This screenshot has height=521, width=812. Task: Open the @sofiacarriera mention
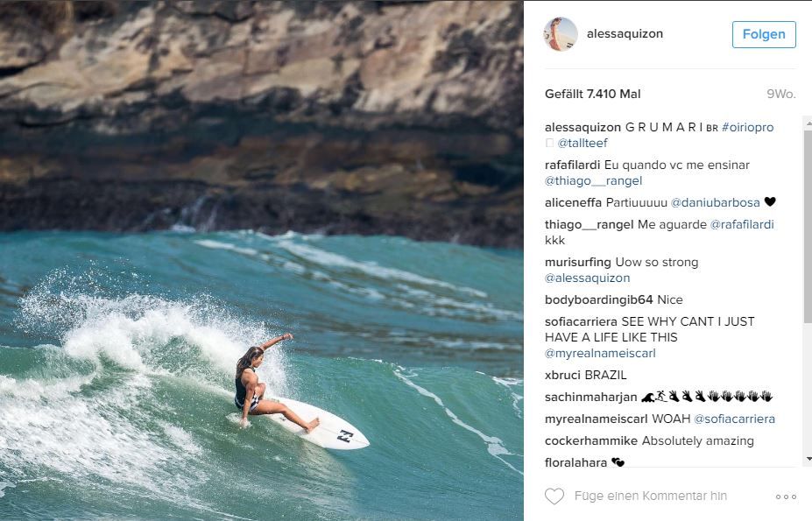[x=734, y=419]
